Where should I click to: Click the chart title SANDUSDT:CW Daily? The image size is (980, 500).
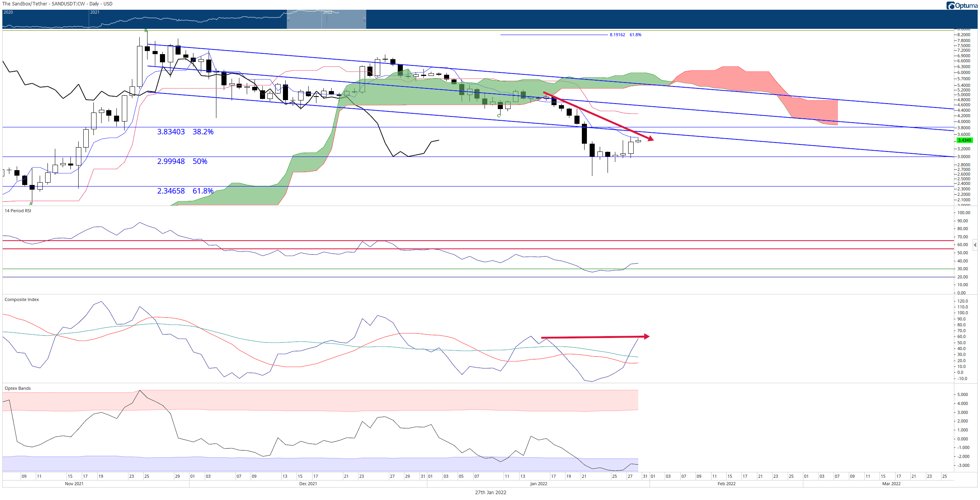pyautogui.click(x=58, y=4)
